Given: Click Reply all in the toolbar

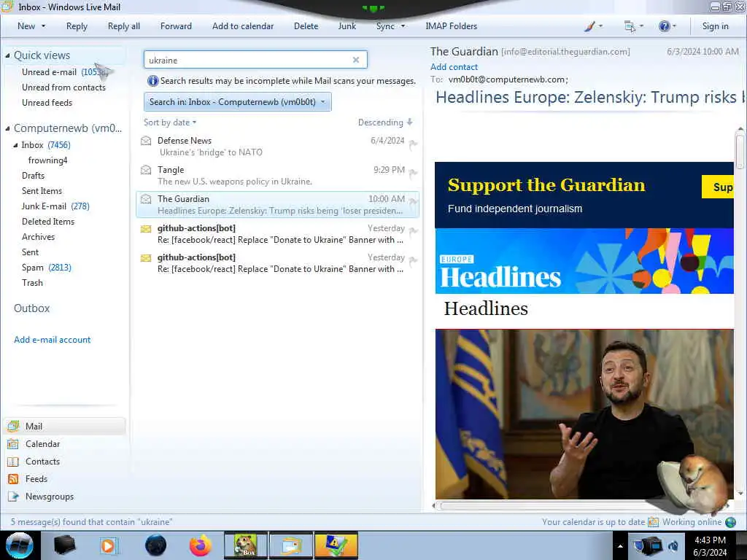Looking at the screenshot, I should click(x=124, y=26).
